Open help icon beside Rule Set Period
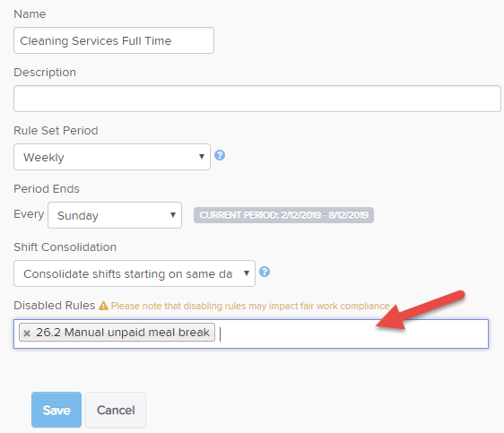This screenshot has height=433, width=504. pos(220,155)
